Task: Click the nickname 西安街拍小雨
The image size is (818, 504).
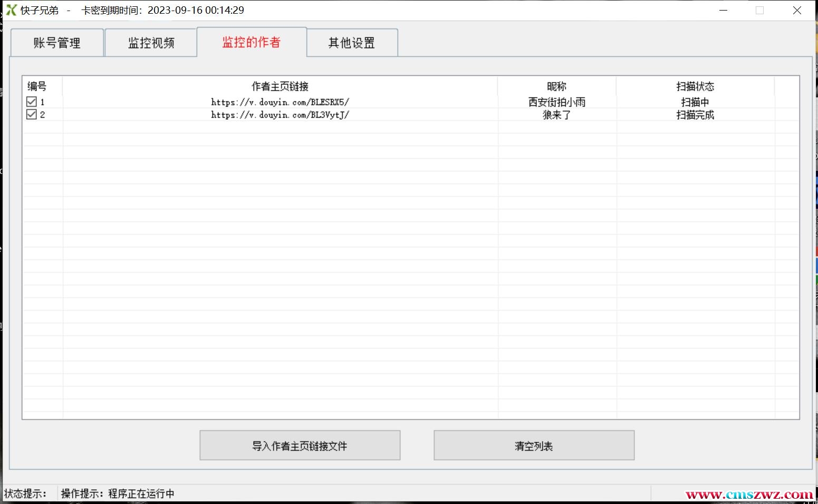Action: [556, 102]
